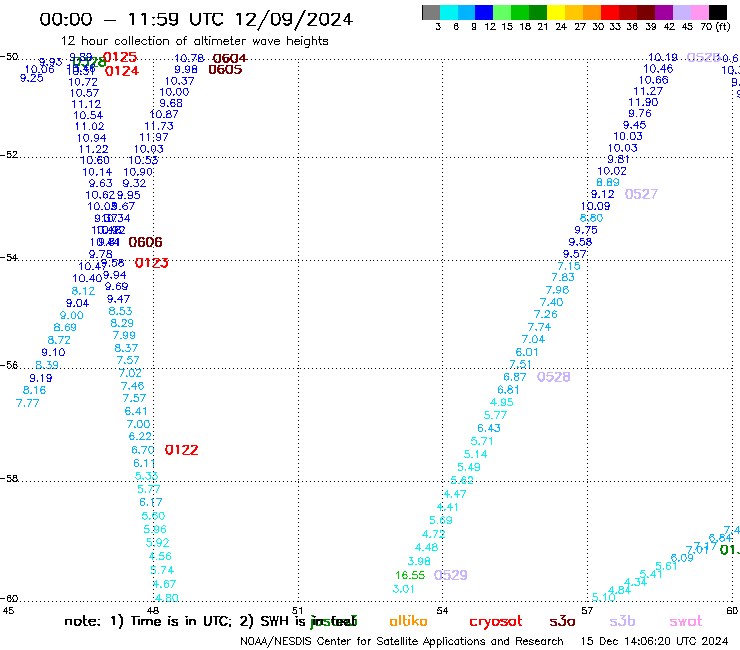This screenshot has width=740, height=650.
Task: Click the orange 'altika' satellite label
Action: coord(408,621)
